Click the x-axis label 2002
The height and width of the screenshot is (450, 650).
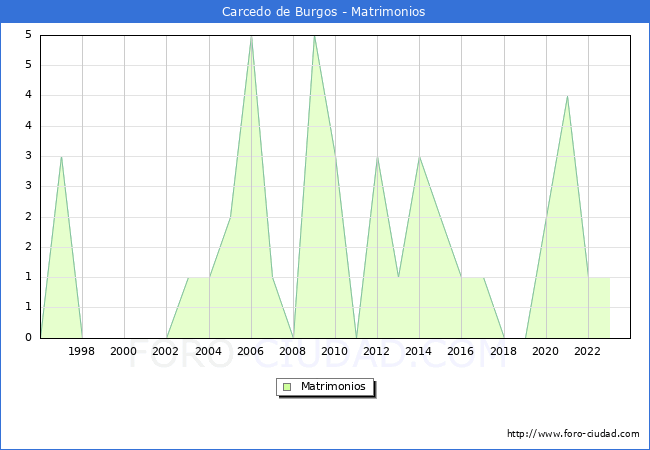coord(166,351)
